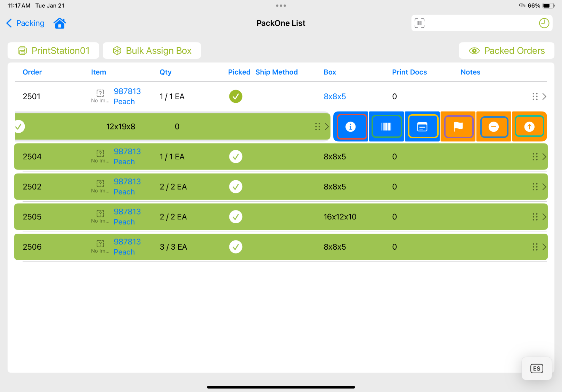
Task: Switch language with the ES button
Action: pyautogui.click(x=536, y=368)
